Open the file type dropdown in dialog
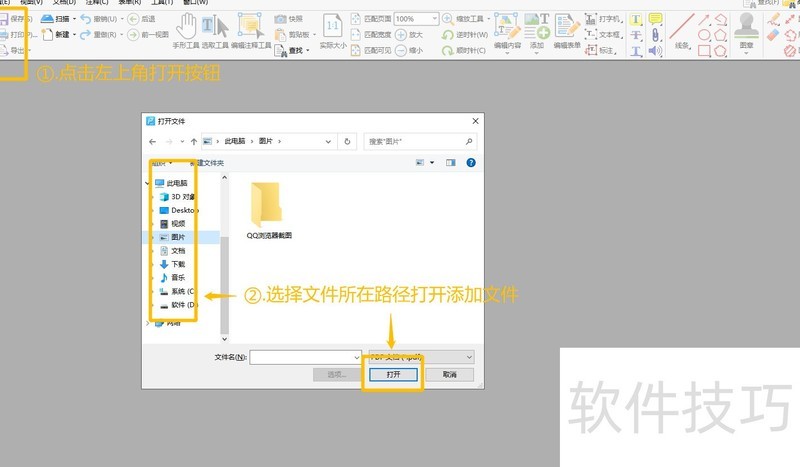The image size is (800, 467). tap(419, 356)
